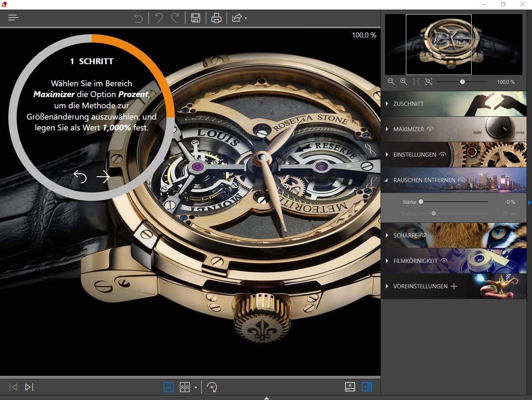Image resolution: width=532 pixels, height=400 pixels.
Task: Click the 100,0 % canvas zoom label
Action: tap(364, 35)
